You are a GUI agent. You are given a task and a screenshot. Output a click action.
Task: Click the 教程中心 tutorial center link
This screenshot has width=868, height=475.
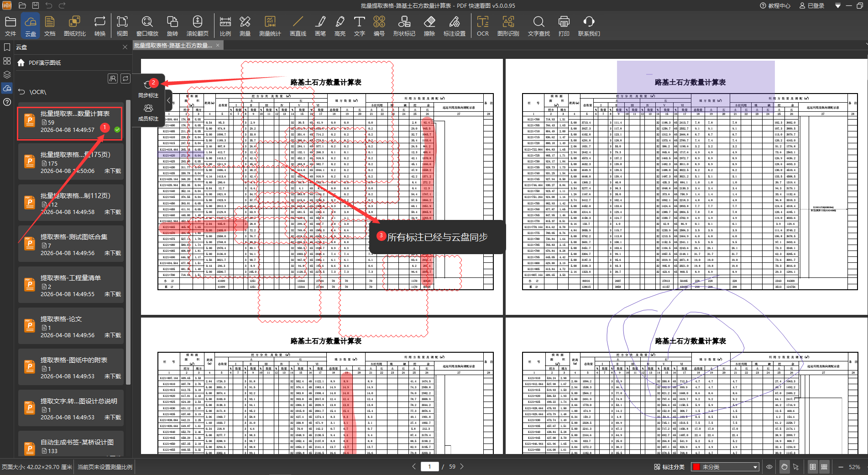[x=775, y=5]
